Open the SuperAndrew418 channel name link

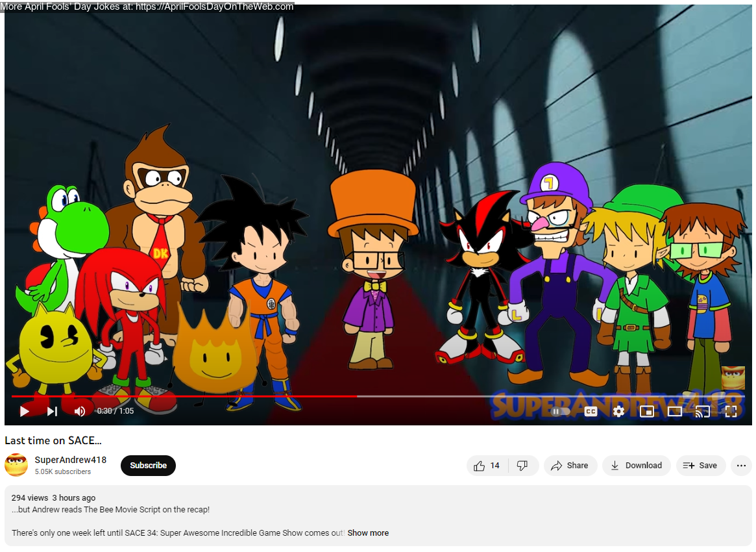pos(70,460)
